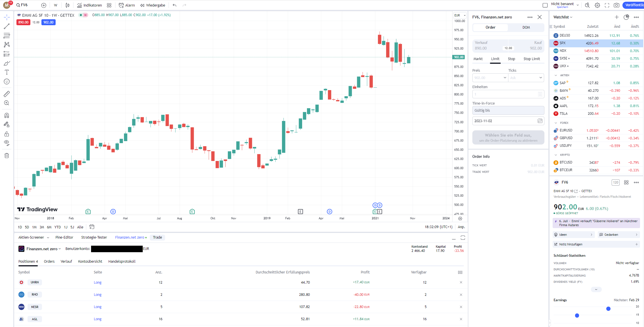Click the trash remove drawings icon
The width and height of the screenshot is (644, 327).
[x=7, y=156]
